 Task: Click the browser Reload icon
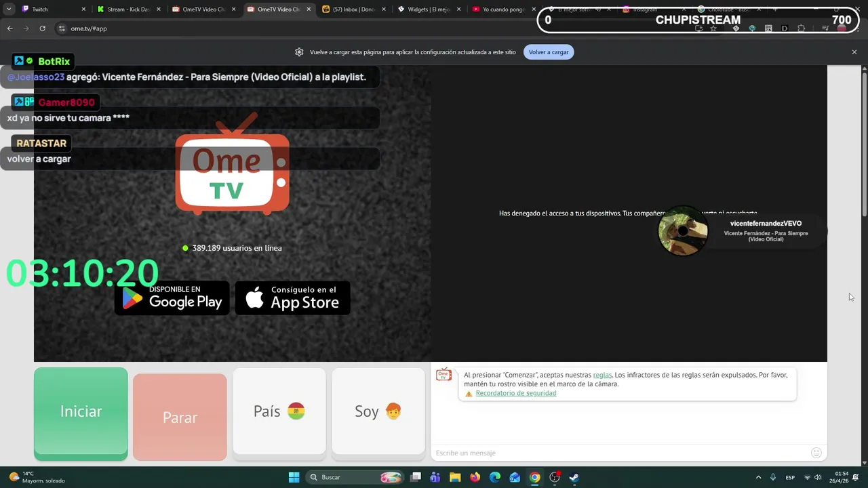(42, 28)
